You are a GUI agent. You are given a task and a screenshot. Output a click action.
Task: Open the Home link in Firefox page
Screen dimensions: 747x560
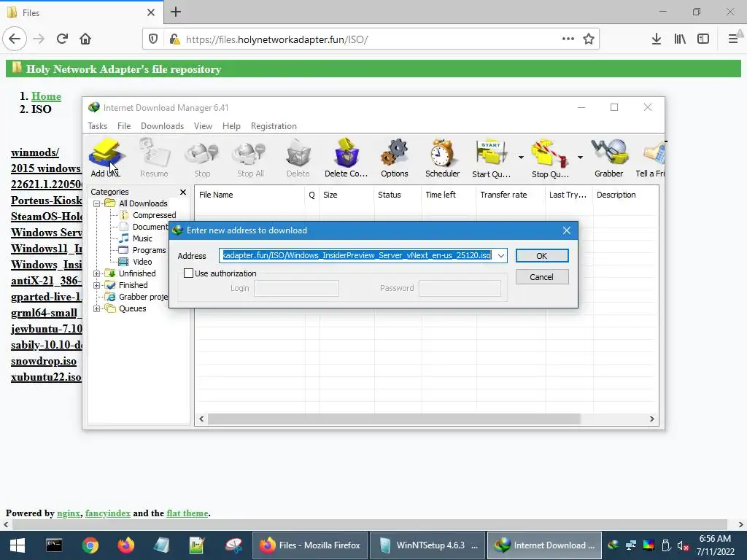point(46,96)
